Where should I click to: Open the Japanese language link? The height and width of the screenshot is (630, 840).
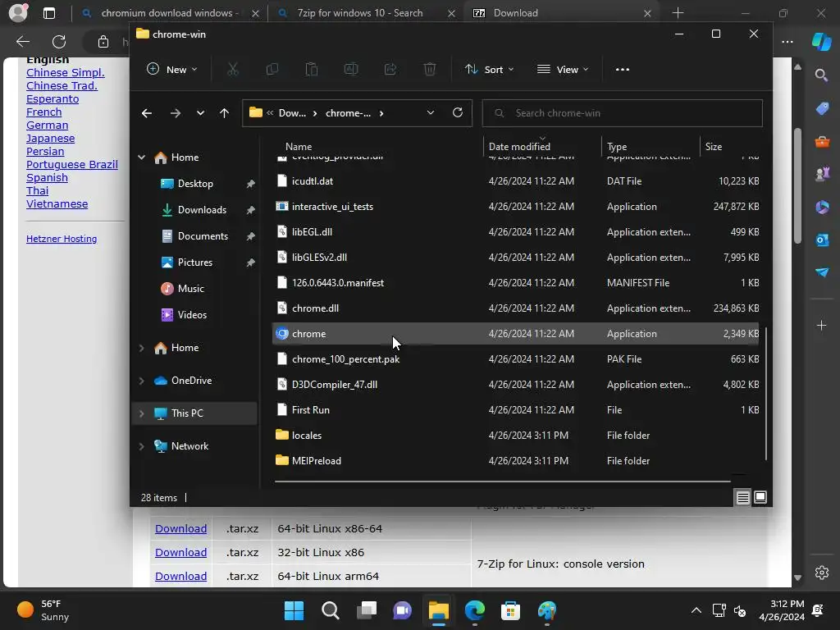pyautogui.click(x=50, y=138)
